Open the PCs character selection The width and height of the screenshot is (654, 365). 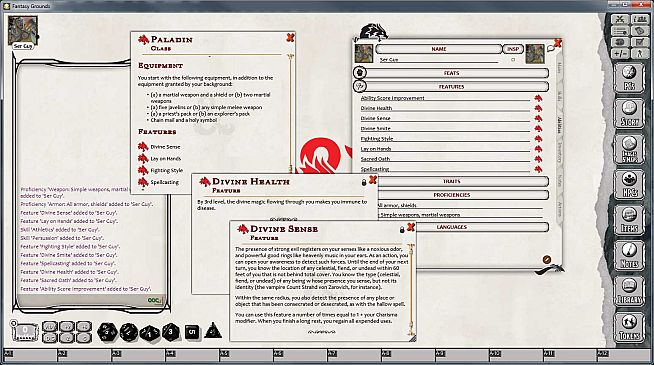pyautogui.click(x=629, y=78)
